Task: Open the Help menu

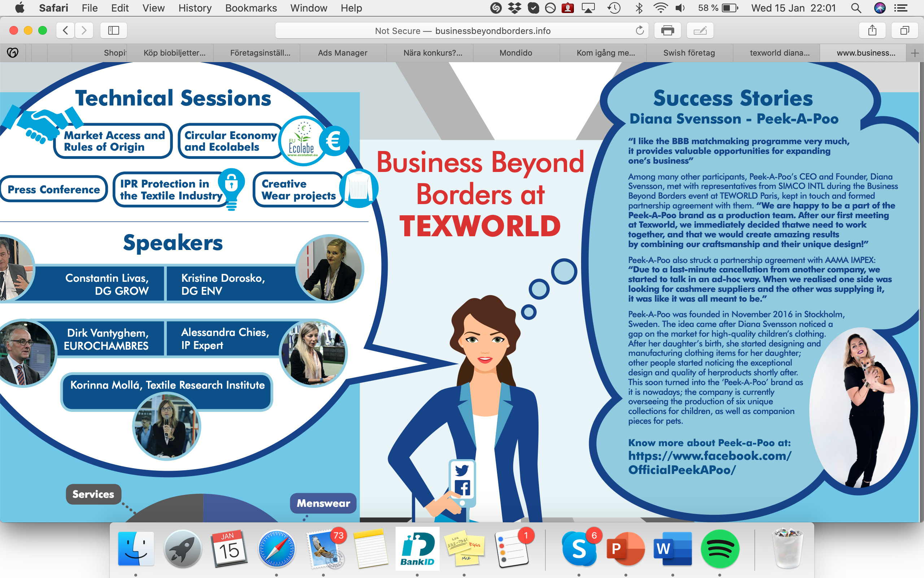Action: coord(351,8)
